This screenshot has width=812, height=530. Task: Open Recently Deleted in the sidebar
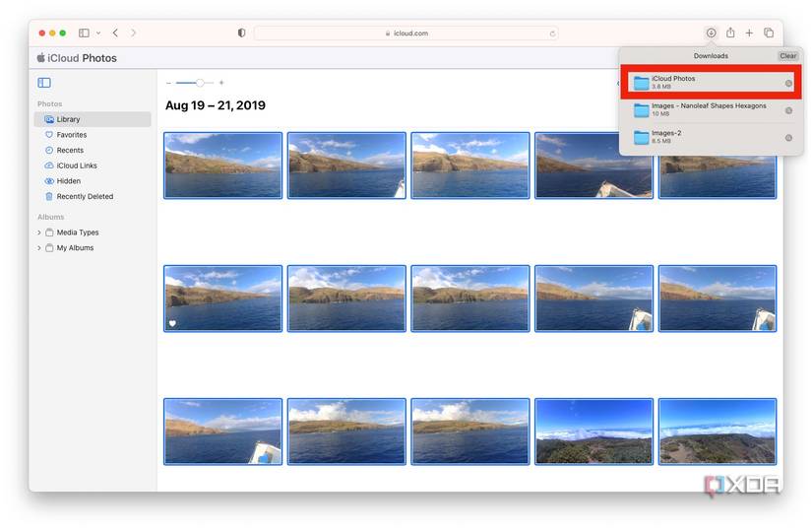coord(93,197)
